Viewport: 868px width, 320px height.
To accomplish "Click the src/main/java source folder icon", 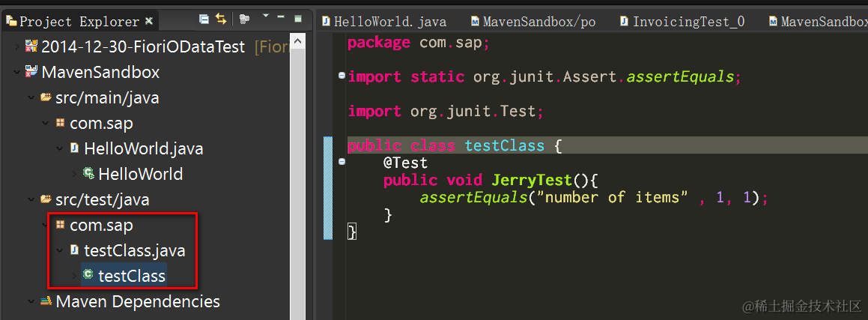I will click(x=46, y=97).
